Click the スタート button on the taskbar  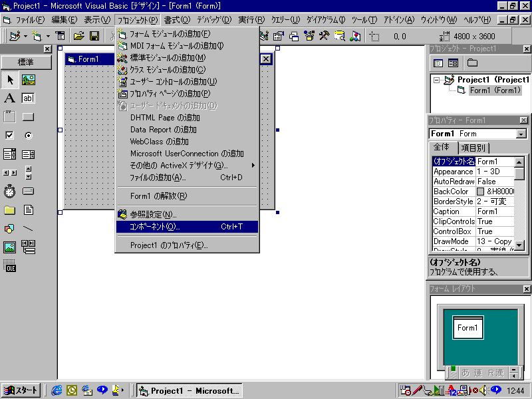(x=21, y=390)
